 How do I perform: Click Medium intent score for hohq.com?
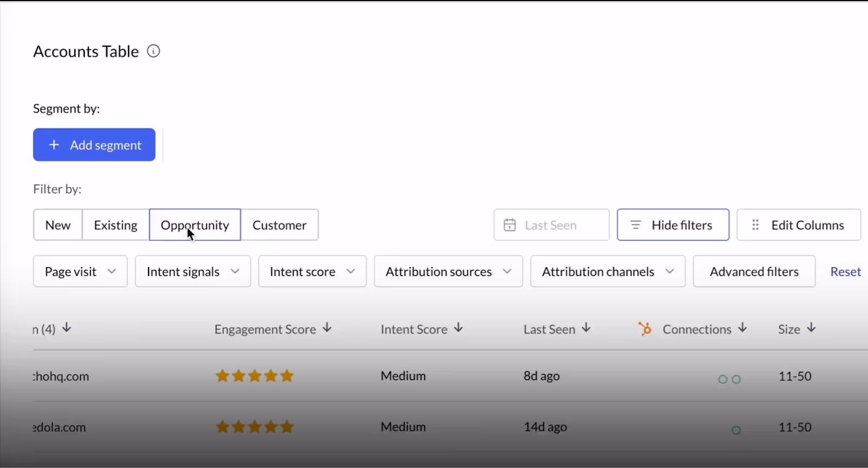[403, 376]
